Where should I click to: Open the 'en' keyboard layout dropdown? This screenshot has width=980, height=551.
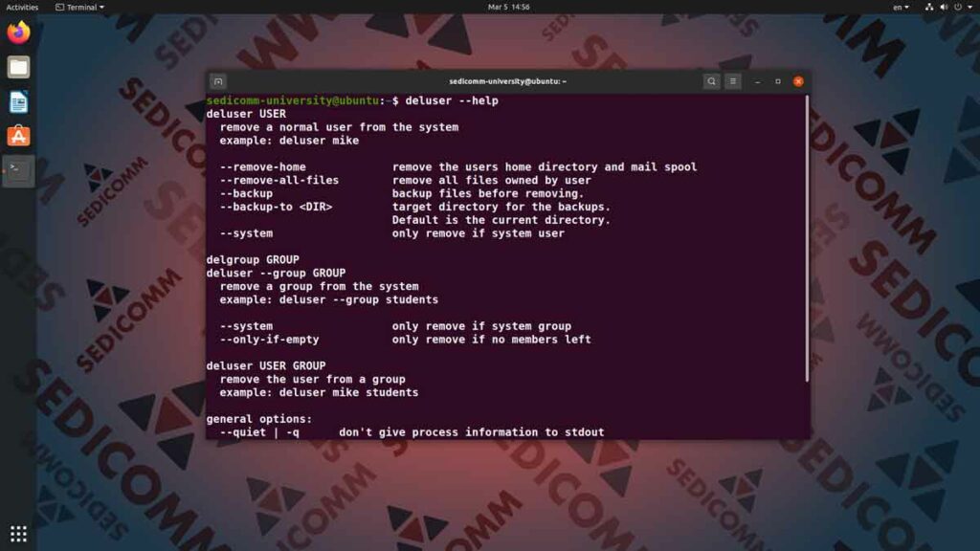pos(901,7)
